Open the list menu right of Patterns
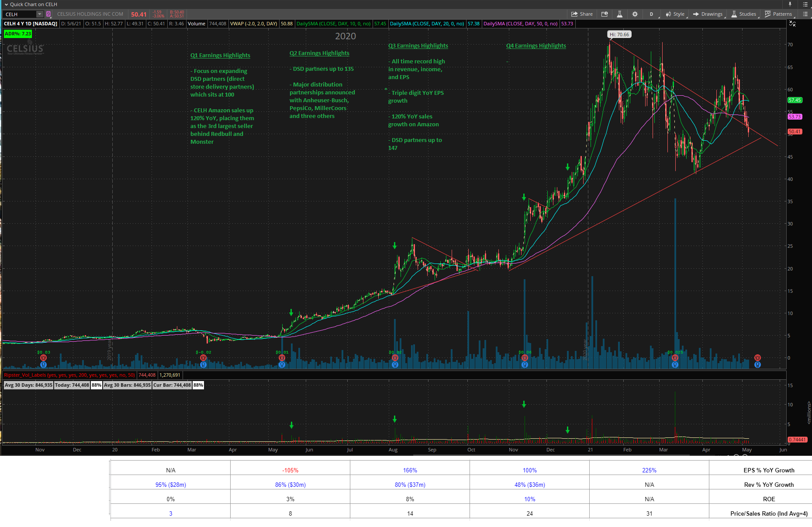The image size is (812, 527). [805, 14]
